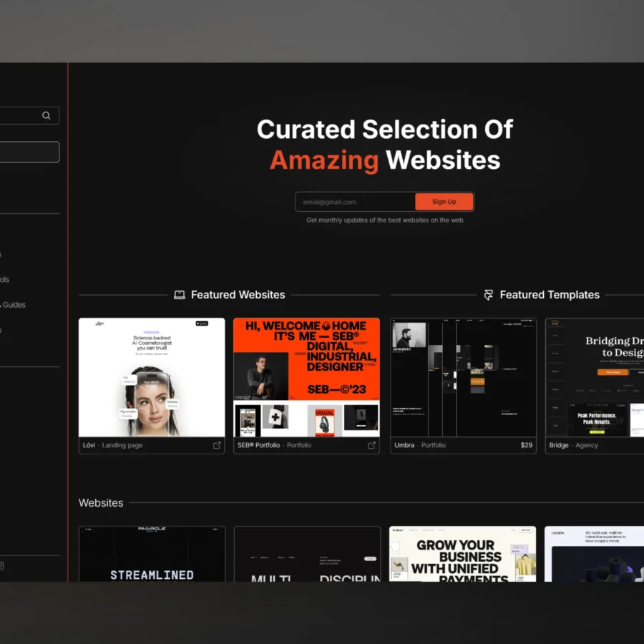Click the Lóvi logo on its card preview
644x644 pixels.
[99, 323]
